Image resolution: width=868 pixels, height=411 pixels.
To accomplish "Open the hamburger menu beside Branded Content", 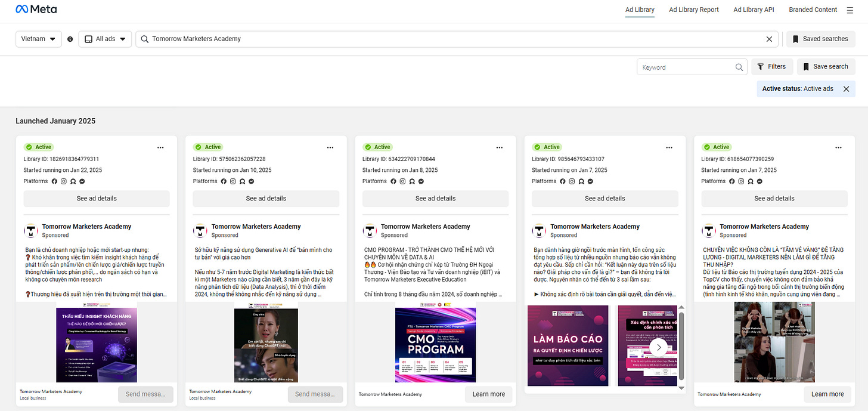I will tap(850, 10).
